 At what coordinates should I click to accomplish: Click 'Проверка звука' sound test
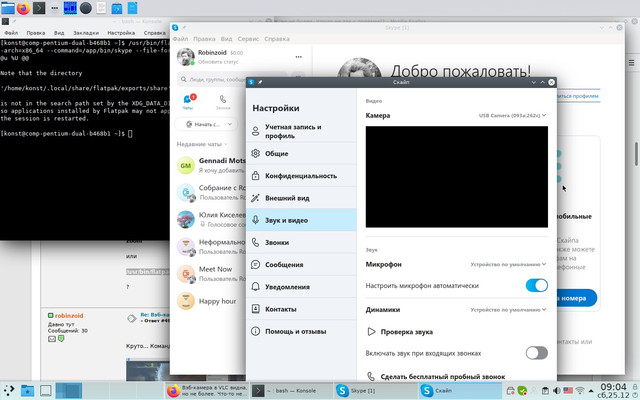point(407,332)
